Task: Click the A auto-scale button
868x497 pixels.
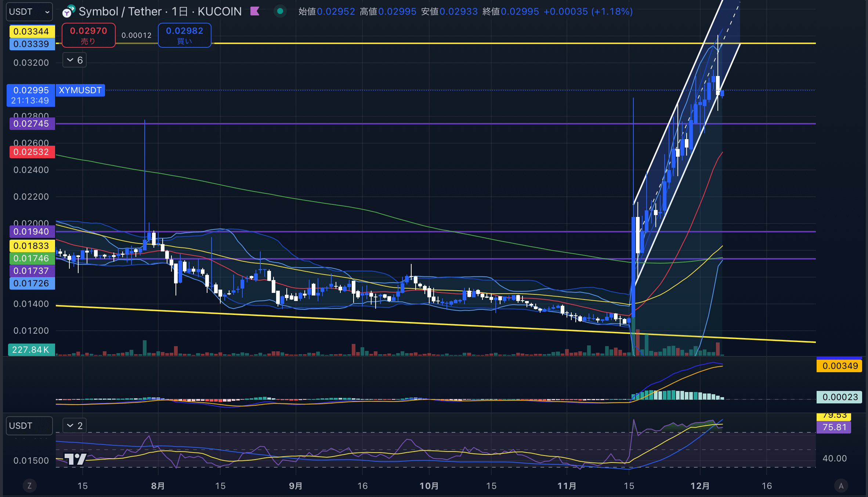Action: click(841, 486)
